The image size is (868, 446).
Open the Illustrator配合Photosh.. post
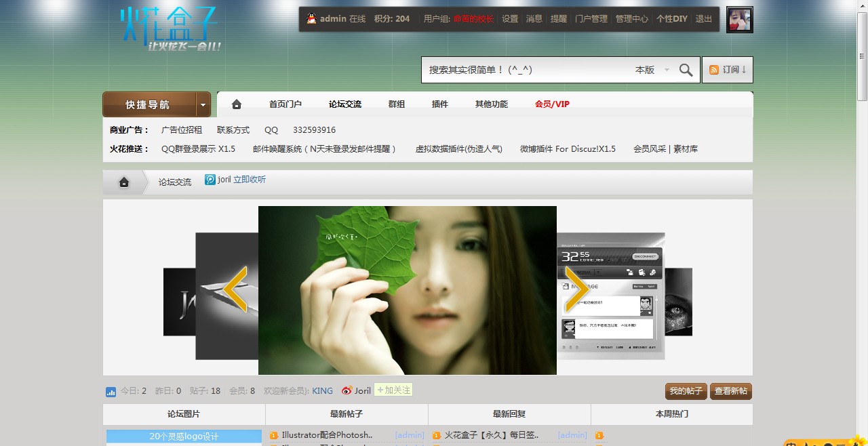(328, 435)
